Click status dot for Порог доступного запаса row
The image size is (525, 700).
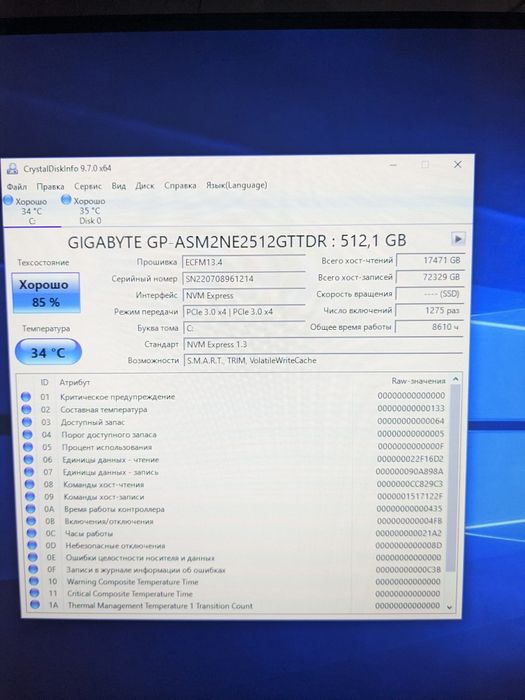tap(27, 434)
